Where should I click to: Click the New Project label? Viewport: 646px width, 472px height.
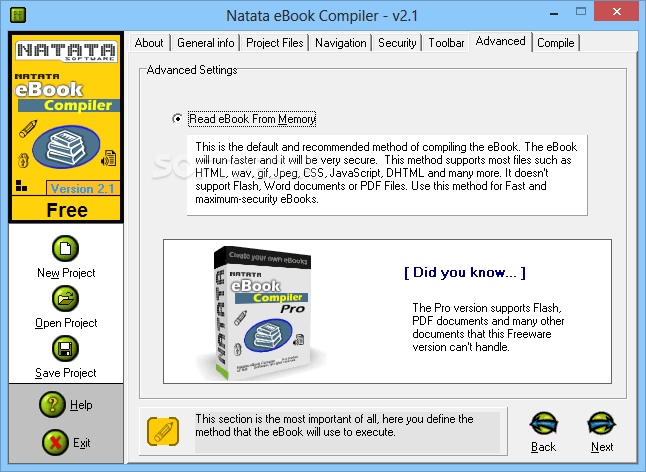pyautogui.click(x=66, y=273)
